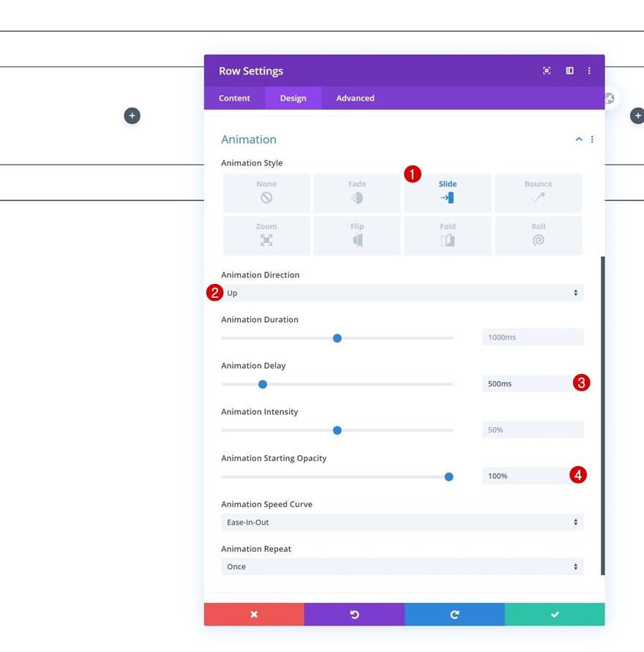Click the Animation Delay label

254,366
